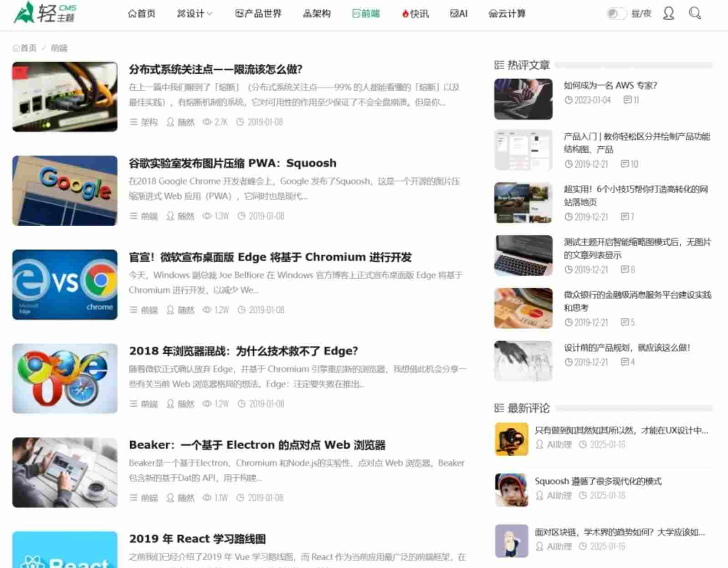The height and width of the screenshot is (568, 728).
Task: Open article 2018 年浏览器混战
Action: pyautogui.click(x=243, y=351)
